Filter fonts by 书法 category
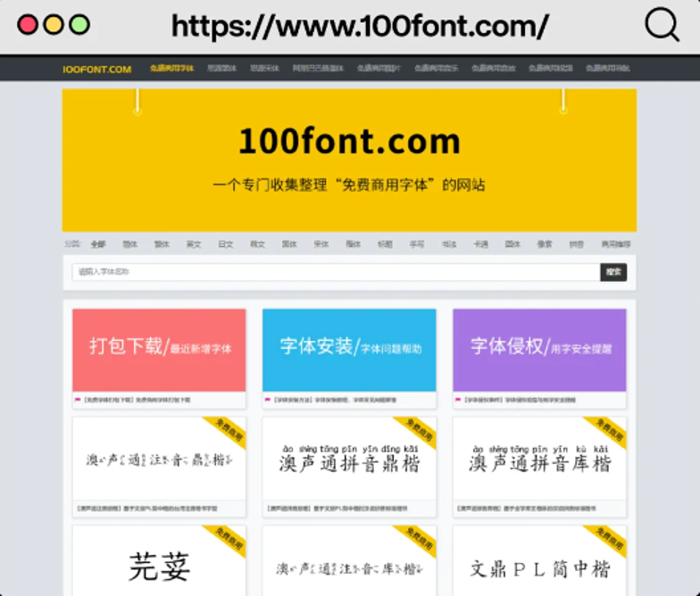The height and width of the screenshot is (596, 700). 449,244
